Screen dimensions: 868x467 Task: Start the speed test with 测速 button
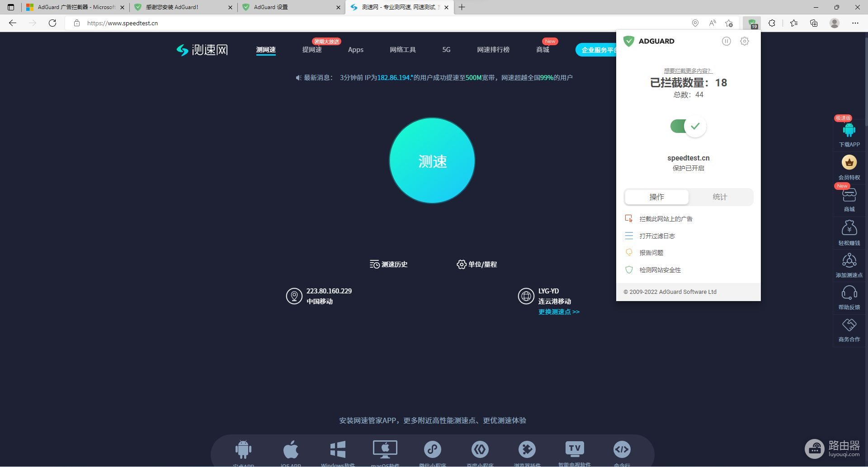tap(432, 160)
